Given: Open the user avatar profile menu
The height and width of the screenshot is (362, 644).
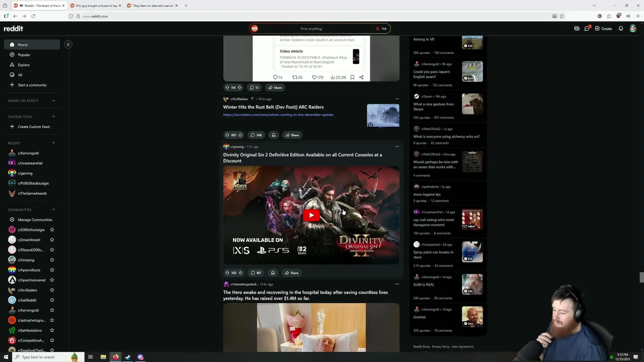Looking at the screenshot, I should [633, 29].
